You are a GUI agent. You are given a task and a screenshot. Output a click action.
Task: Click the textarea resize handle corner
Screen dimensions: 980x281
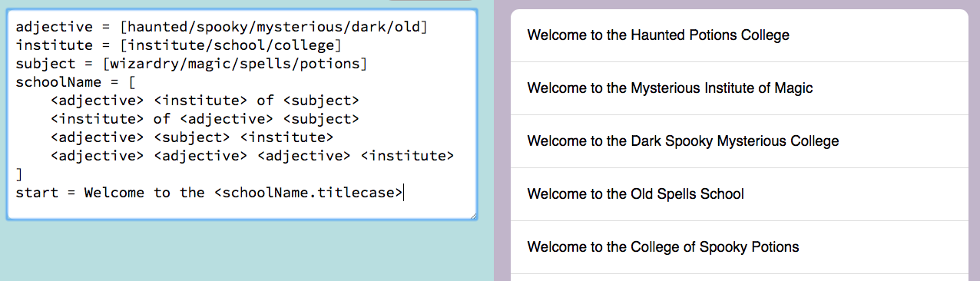[x=472, y=215]
